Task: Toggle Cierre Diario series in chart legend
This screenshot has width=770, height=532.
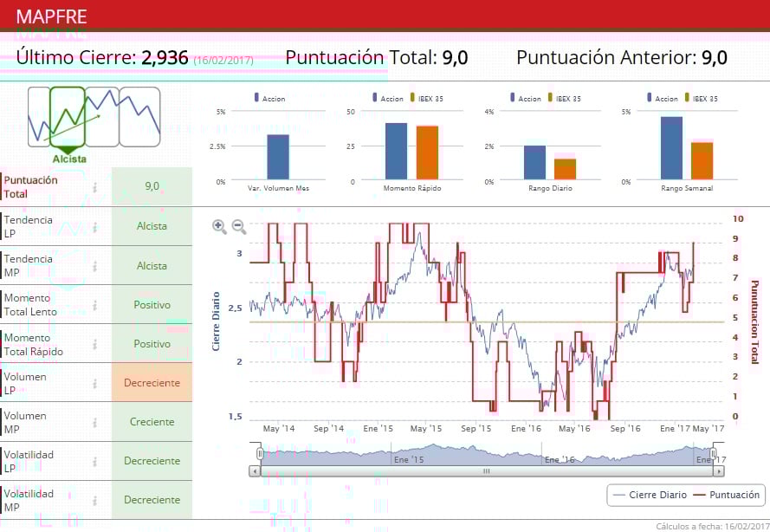Action: [x=650, y=495]
